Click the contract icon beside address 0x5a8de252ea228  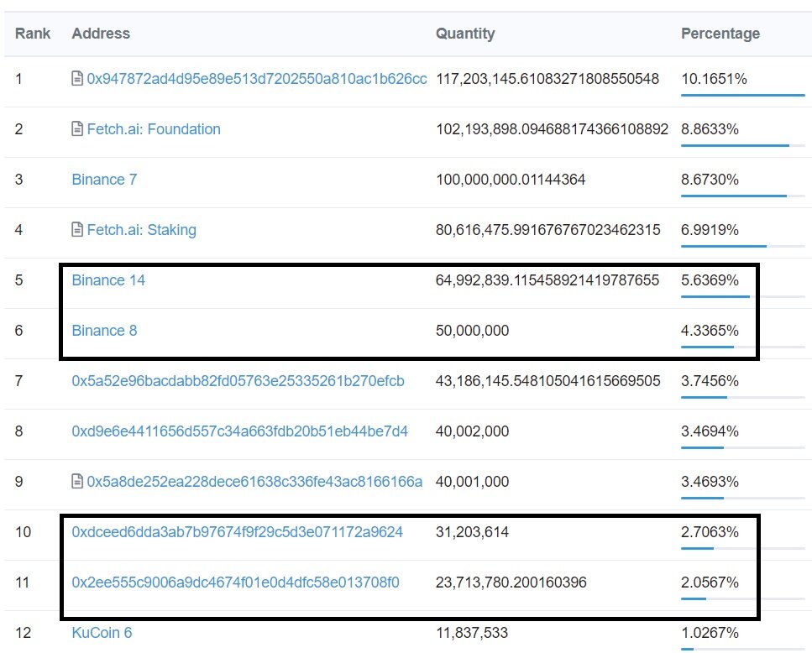click(77, 482)
